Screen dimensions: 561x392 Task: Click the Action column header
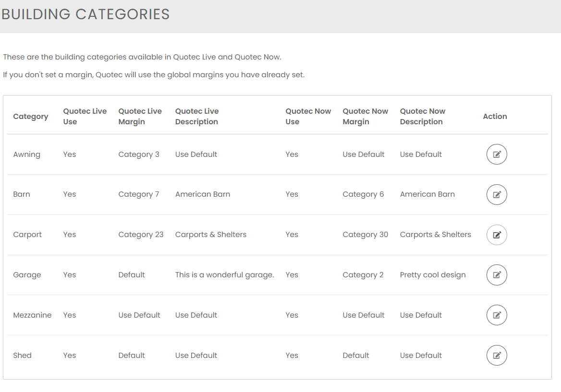tap(495, 117)
